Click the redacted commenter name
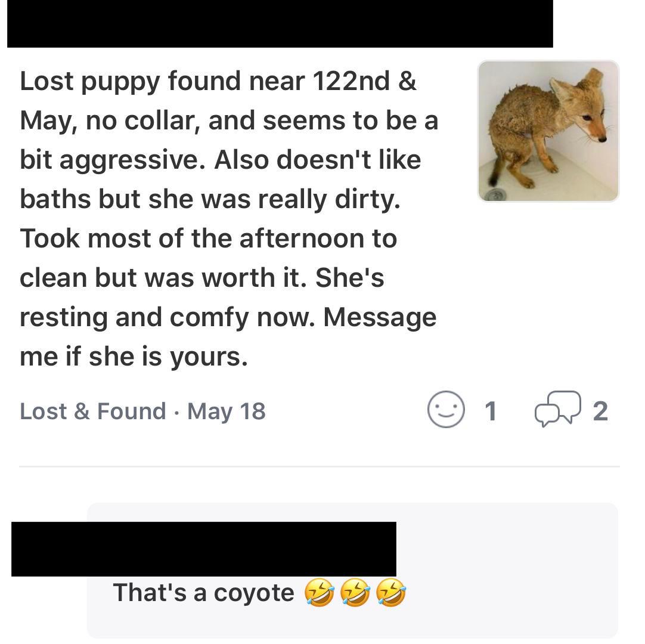645x644 pixels. coord(204,549)
